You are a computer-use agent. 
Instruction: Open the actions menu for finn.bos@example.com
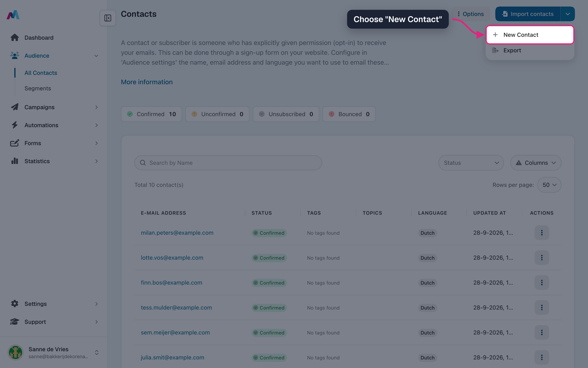(542, 283)
